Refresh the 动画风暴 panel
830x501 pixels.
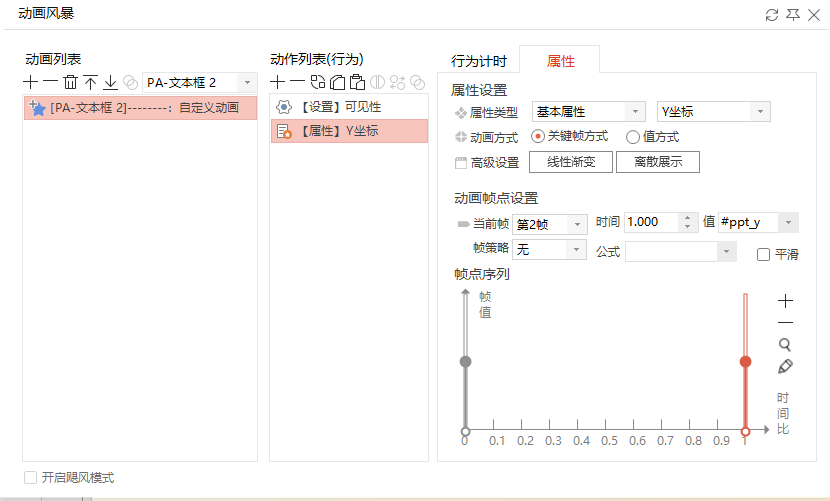(x=772, y=15)
